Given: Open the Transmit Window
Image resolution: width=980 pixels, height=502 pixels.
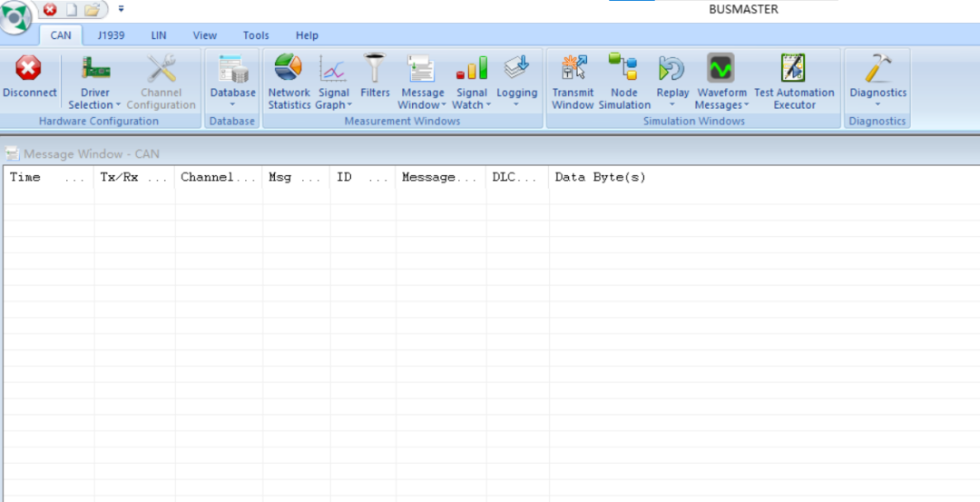Looking at the screenshot, I should click(573, 84).
